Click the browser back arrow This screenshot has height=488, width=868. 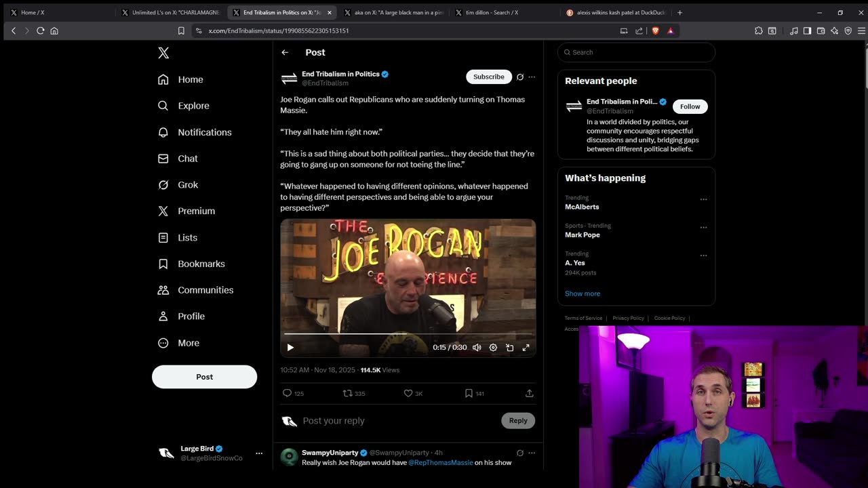click(x=13, y=30)
